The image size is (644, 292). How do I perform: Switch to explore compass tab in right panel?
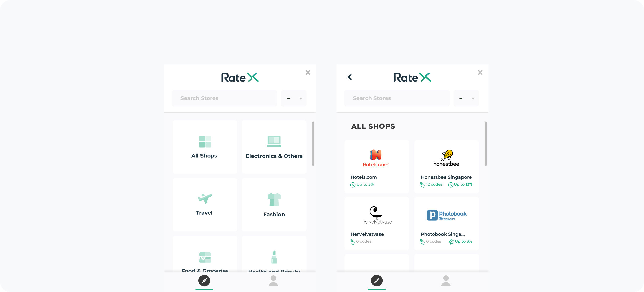coord(376,281)
